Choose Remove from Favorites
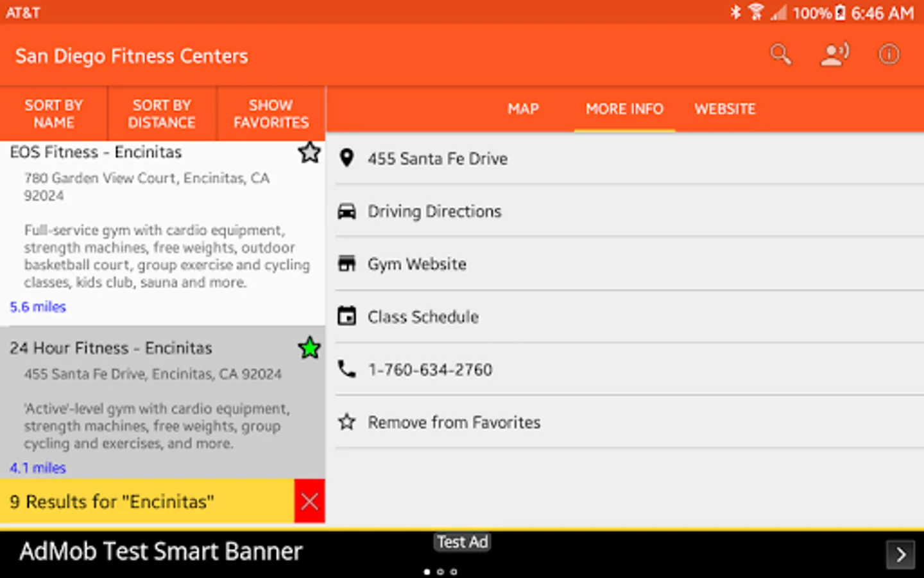 (x=629, y=422)
